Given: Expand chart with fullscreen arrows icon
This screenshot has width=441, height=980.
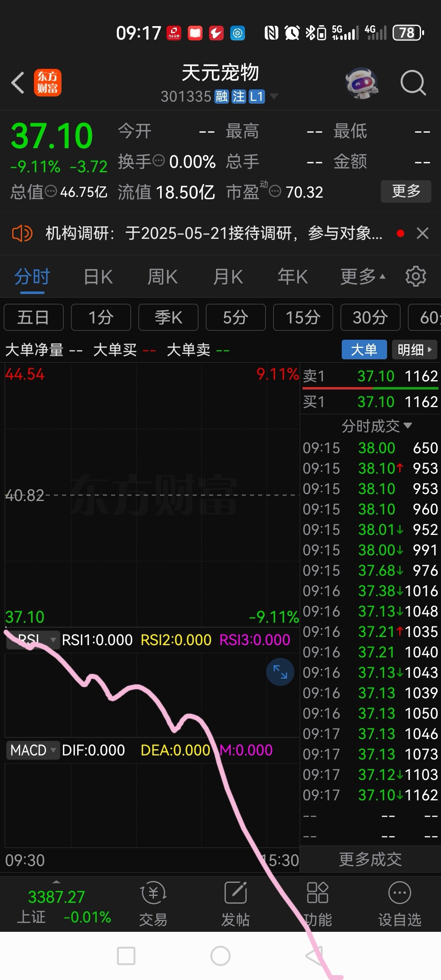Looking at the screenshot, I should (x=280, y=672).
